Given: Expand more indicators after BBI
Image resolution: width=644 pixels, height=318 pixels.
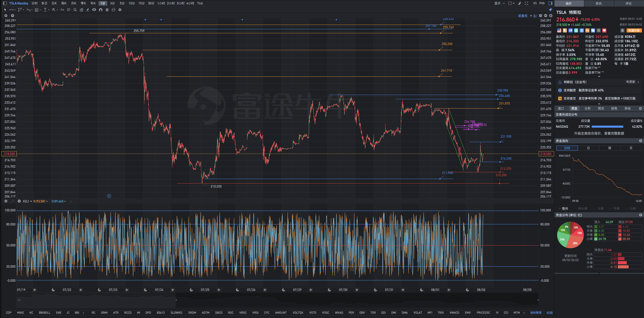Looking at the screenshot, I should click(x=83, y=312).
